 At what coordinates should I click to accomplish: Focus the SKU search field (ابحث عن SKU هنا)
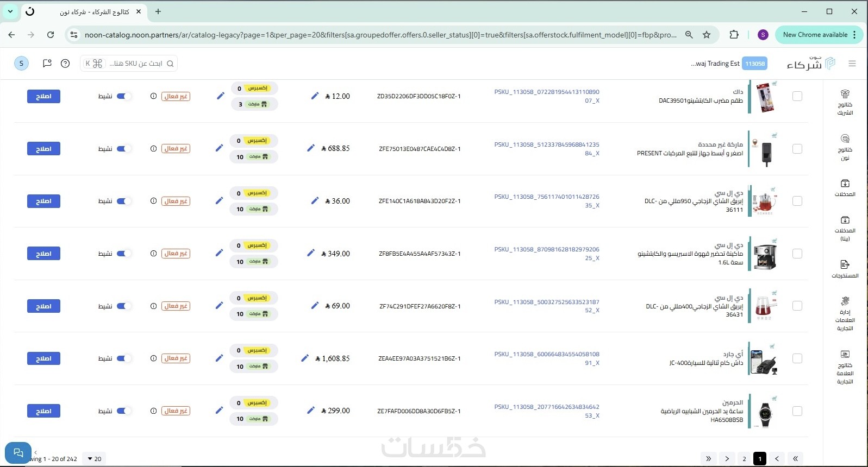pyautogui.click(x=129, y=64)
